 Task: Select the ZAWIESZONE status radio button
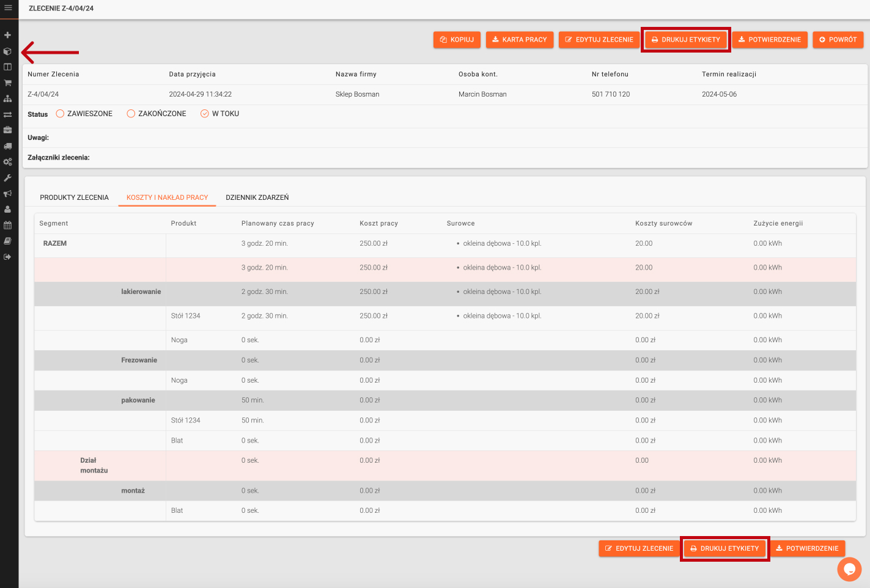tap(60, 114)
